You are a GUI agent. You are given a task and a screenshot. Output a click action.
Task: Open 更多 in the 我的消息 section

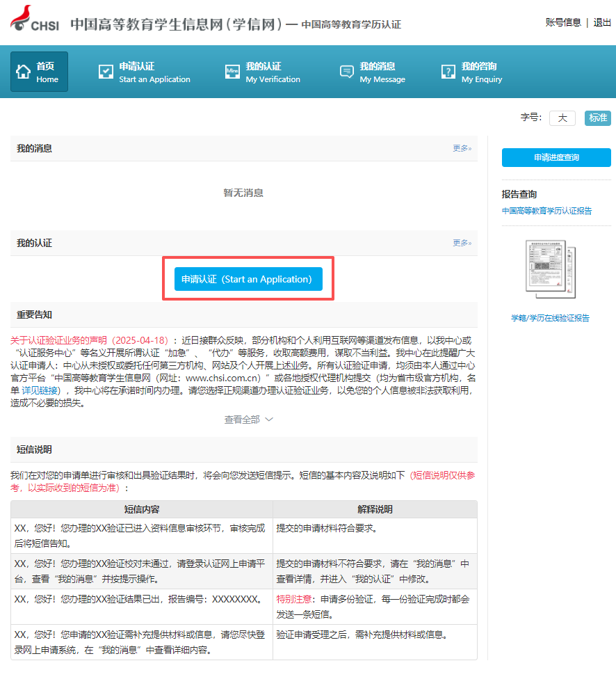462,148
